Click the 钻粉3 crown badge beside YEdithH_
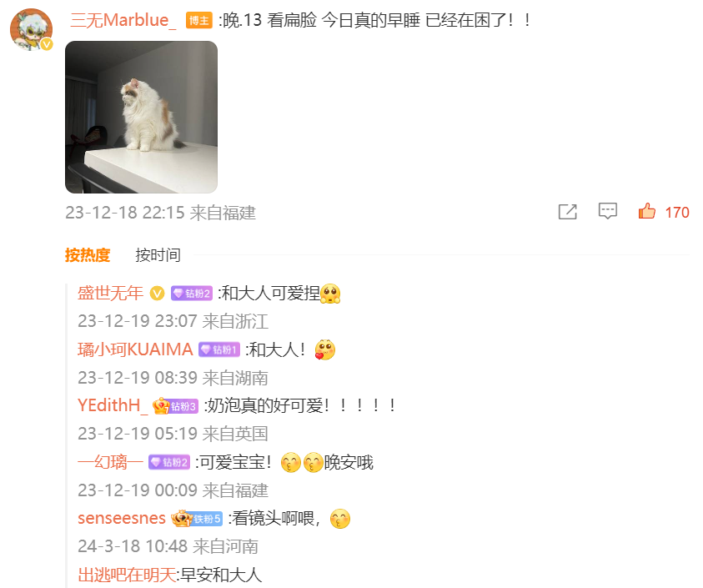Image resolution: width=703 pixels, height=588 pixels. coord(175,406)
